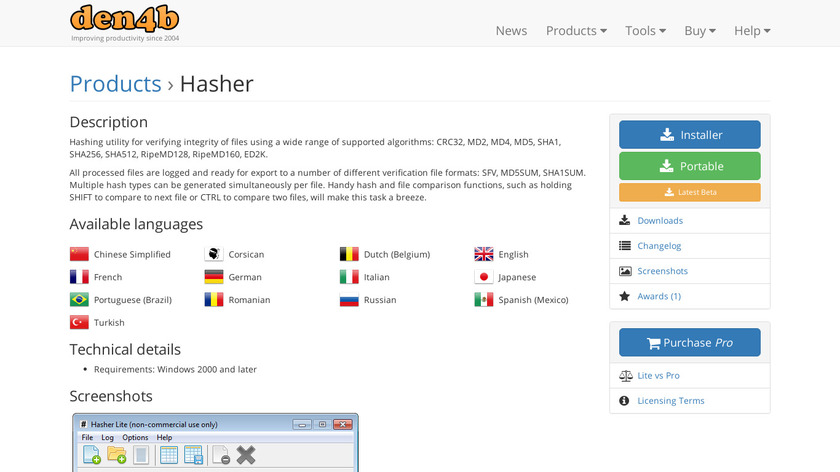Viewport: 840px width, 472px height.
Task: Click the Downloads icon in the sidebar
Action: pyautogui.click(x=625, y=220)
